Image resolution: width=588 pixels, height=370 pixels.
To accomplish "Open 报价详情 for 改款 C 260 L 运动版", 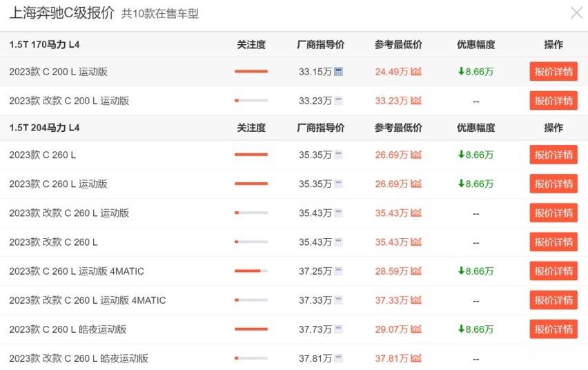I will [553, 213].
